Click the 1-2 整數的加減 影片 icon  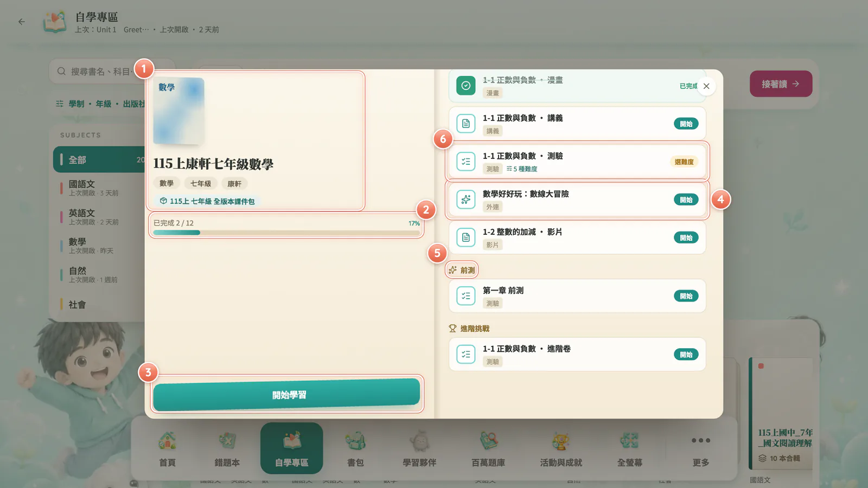466,237
